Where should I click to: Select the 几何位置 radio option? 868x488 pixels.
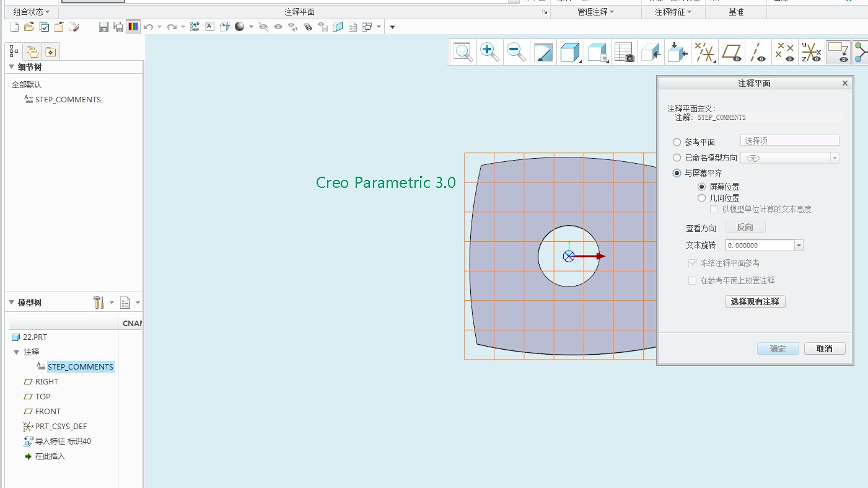701,198
